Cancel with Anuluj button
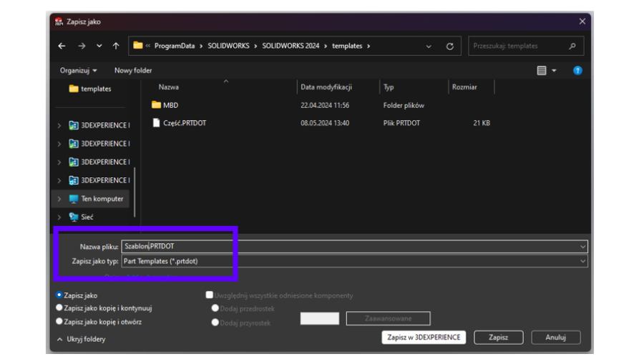Viewport: 644px width, 364px height. pyautogui.click(x=556, y=338)
